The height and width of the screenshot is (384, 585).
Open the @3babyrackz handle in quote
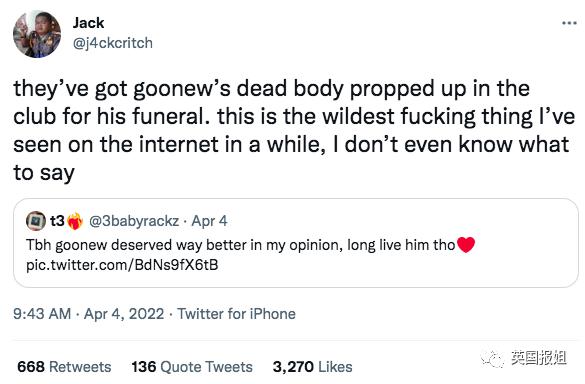(x=134, y=221)
